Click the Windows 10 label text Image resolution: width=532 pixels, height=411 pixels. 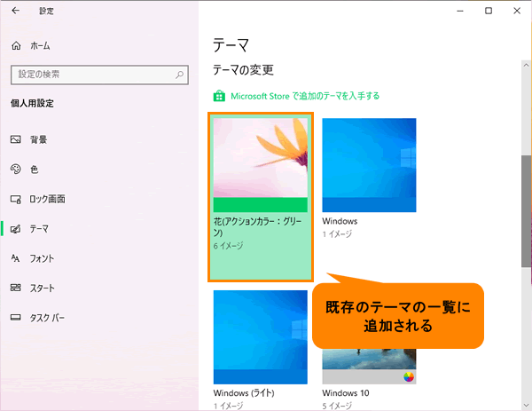[x=346, y=393]
